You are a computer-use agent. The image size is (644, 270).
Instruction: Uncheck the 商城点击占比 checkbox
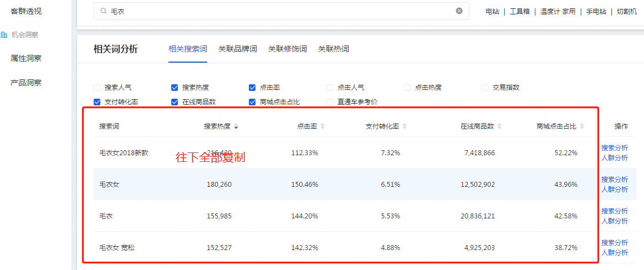pos(252,102)
